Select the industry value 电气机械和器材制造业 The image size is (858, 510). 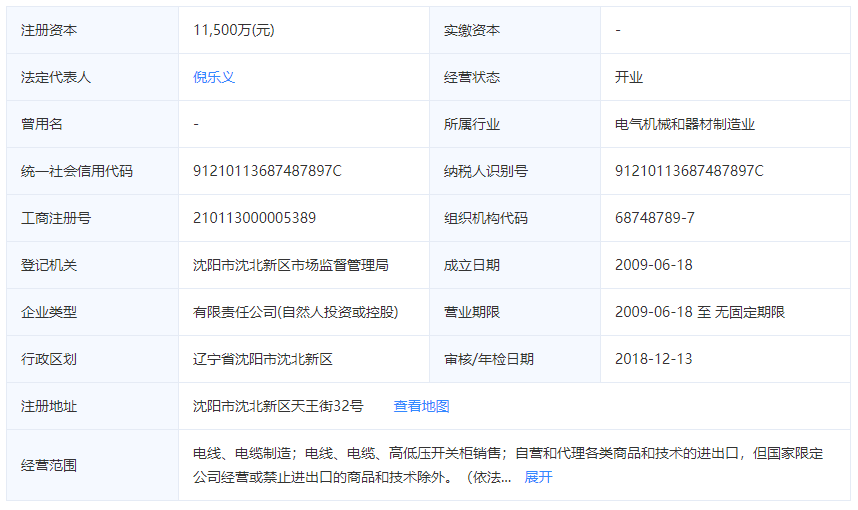coord(685,124)
